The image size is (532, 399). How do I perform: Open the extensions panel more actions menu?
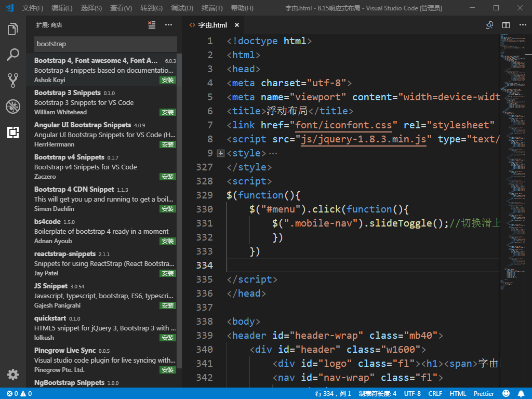[x=169, y=25]
